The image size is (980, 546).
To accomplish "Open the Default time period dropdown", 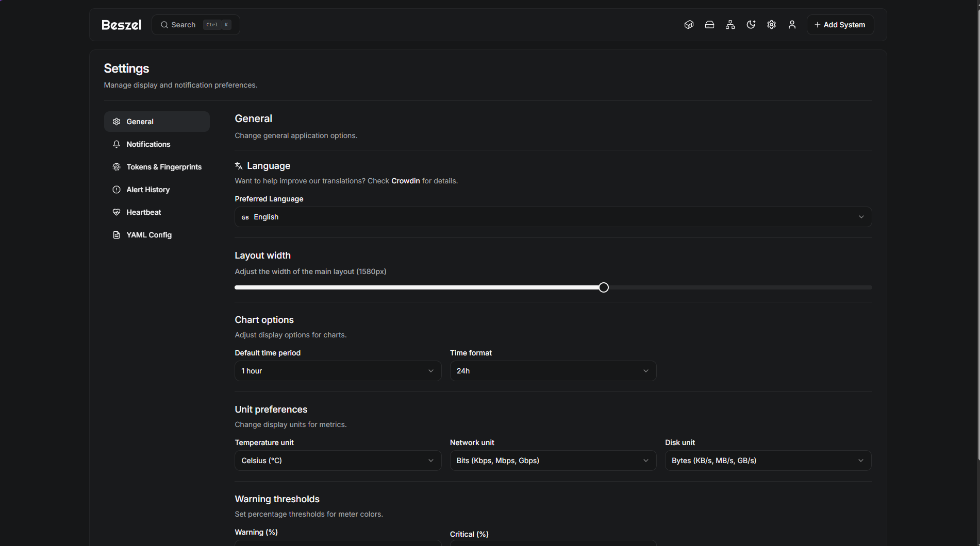I will [338, 371].
